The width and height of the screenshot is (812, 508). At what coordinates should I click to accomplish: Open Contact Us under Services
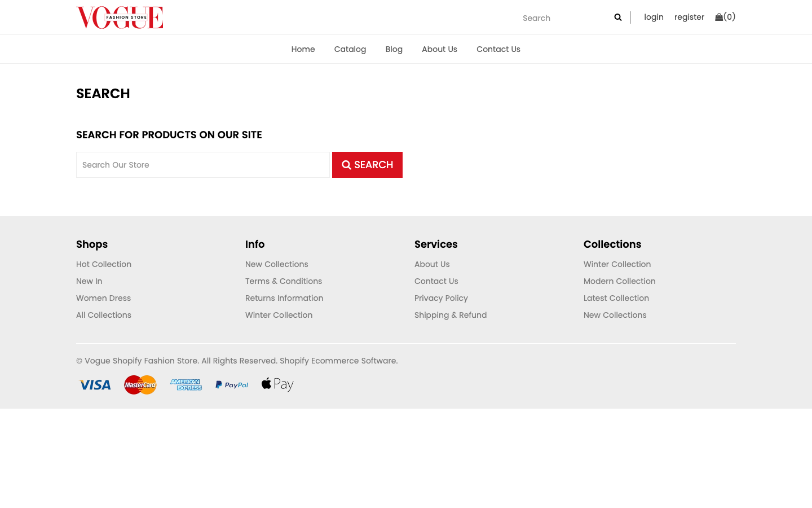click(x=436, y=281)
